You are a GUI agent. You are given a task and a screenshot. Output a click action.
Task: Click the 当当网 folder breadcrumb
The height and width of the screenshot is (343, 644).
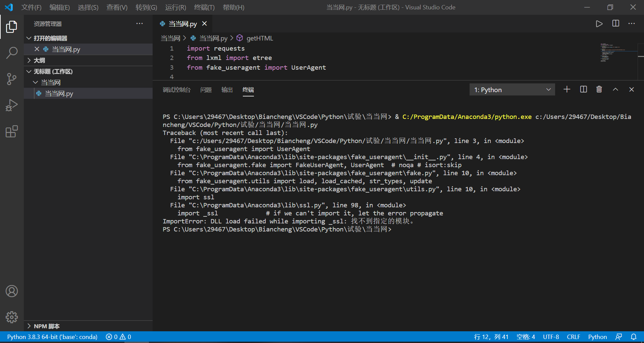click(170, 38)
